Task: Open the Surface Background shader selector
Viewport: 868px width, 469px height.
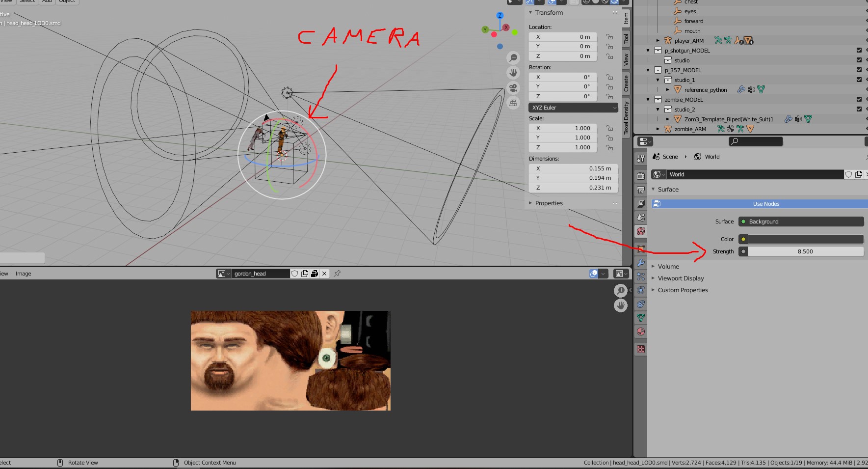Action: point(801,221)
